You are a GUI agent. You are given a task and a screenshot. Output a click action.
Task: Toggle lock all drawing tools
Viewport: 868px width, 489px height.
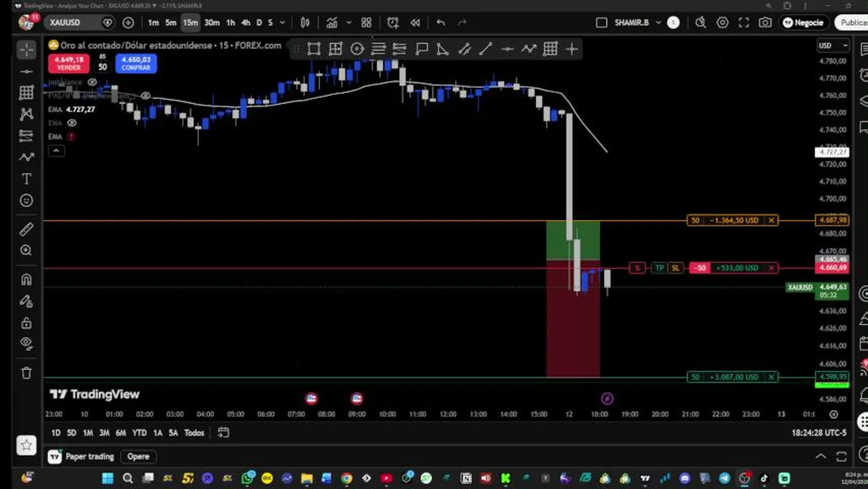pos(26,323)
